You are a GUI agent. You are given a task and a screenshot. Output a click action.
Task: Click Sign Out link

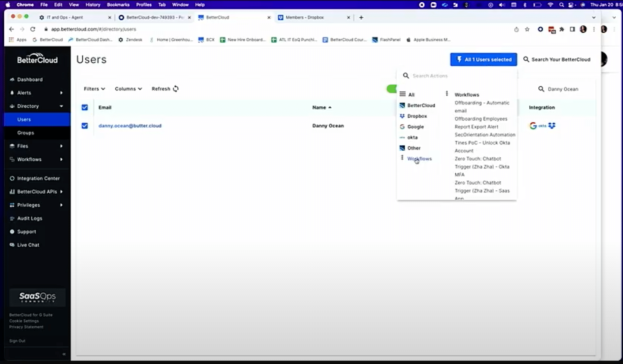17,341
